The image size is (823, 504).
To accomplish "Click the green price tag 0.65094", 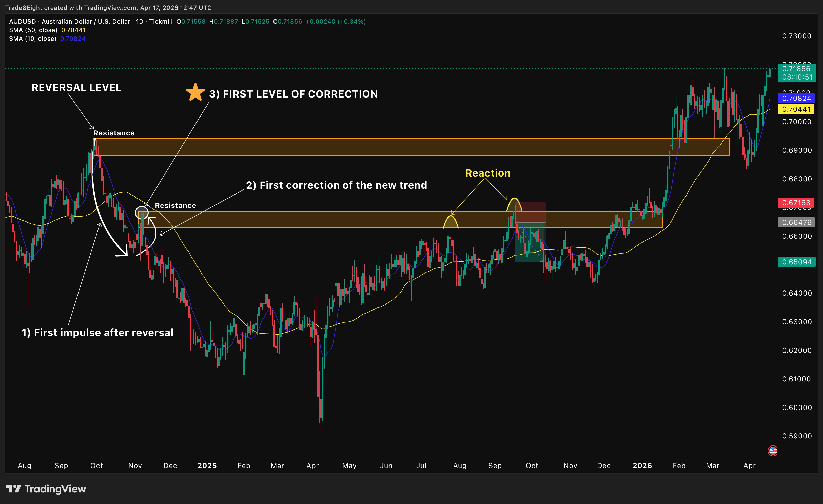I will pyautogui.click(x=796, y=262).
